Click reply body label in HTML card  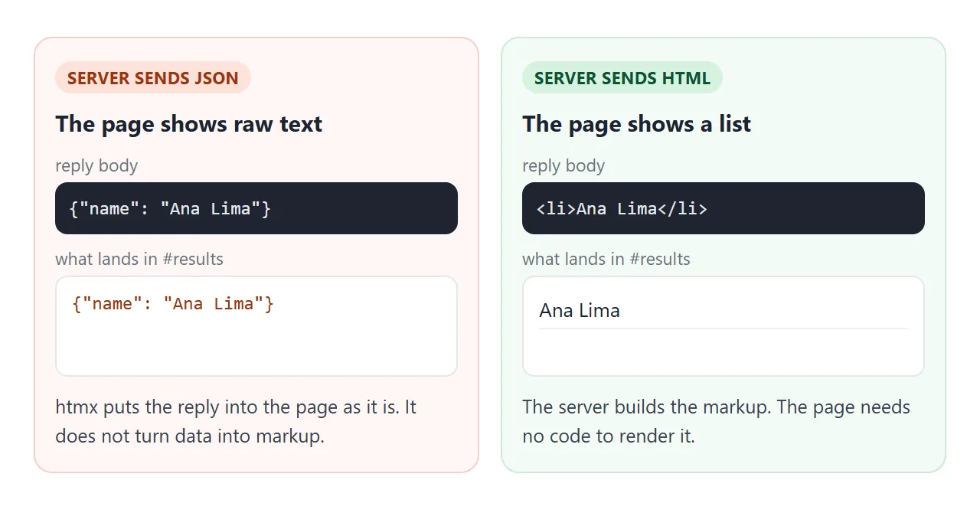tap(563, 165)
